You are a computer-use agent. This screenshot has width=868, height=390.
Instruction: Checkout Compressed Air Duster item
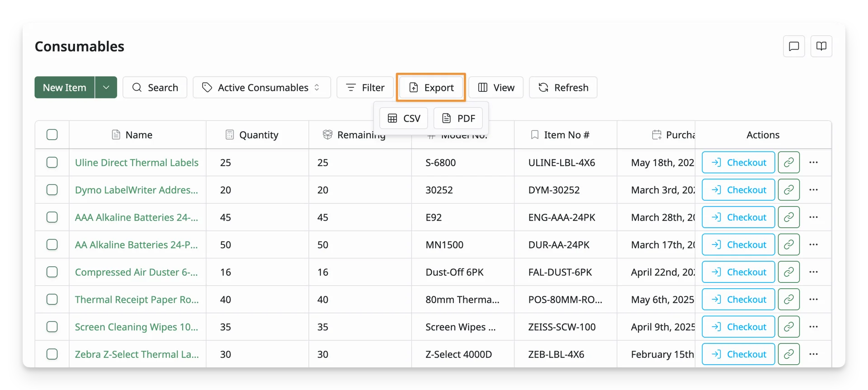tap(738, 272)
